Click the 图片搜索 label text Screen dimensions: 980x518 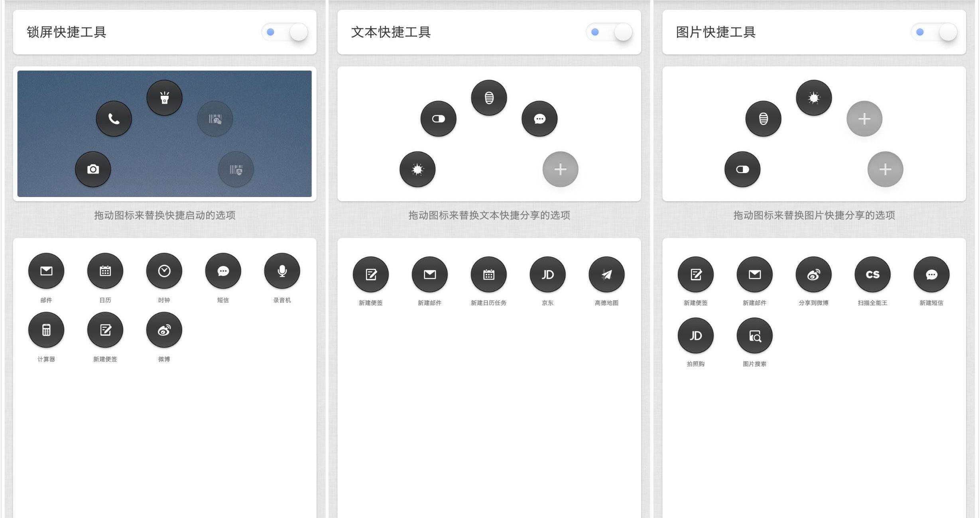(755, 364)
